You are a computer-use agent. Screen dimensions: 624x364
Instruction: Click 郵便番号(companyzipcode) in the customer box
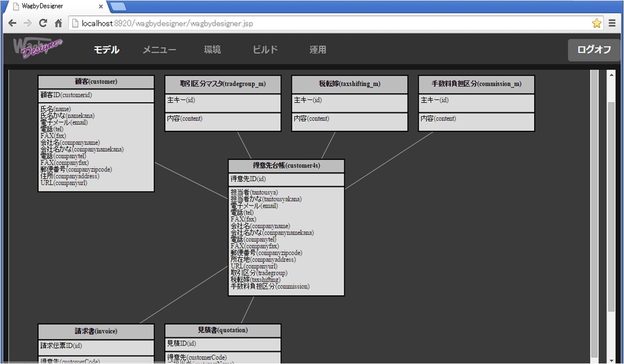(76, 169)
